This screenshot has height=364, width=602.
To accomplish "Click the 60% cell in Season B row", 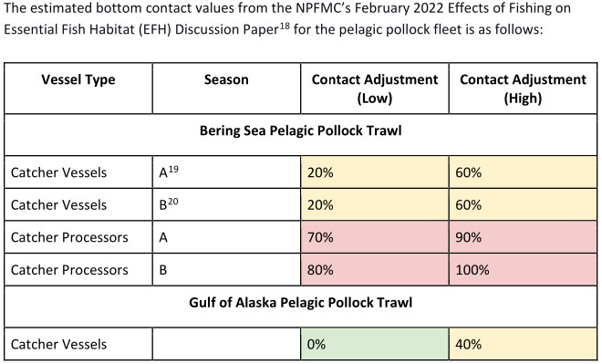I will [x=523, y=204].
